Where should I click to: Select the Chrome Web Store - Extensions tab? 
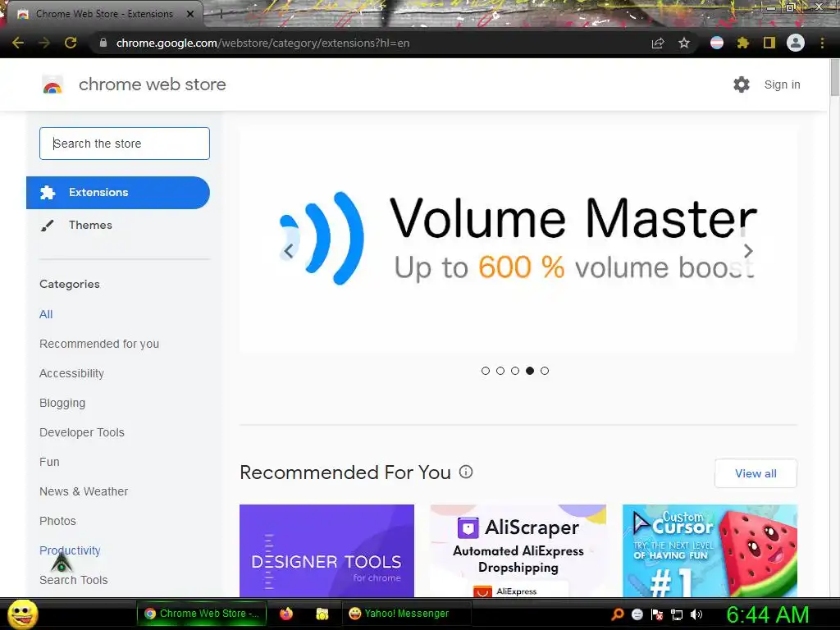point(105,14)
